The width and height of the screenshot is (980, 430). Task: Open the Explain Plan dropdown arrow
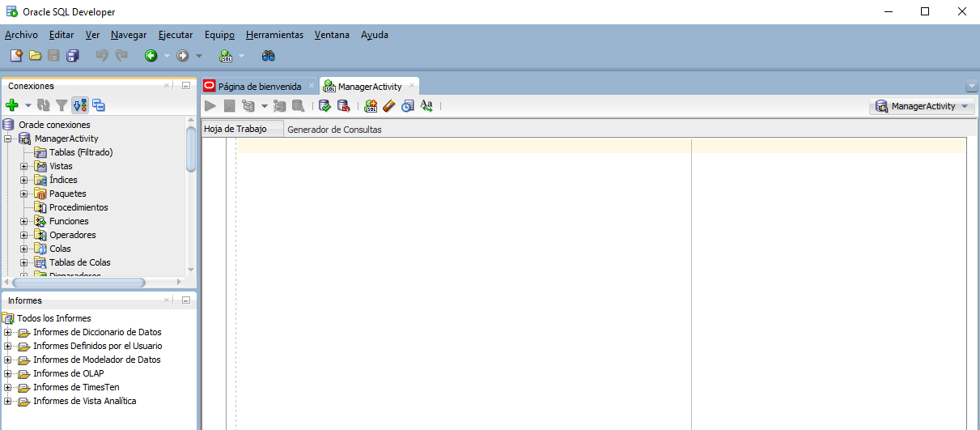[264, 106]
